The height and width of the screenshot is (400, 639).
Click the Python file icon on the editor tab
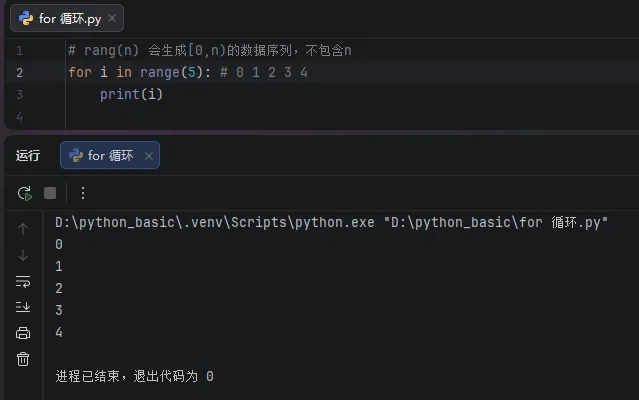[x=25, y=19]
